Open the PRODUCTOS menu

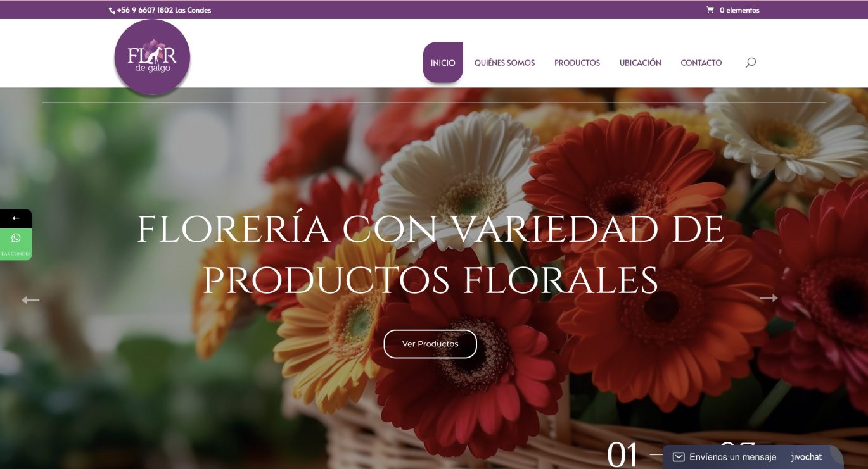[x=577, y=63]
